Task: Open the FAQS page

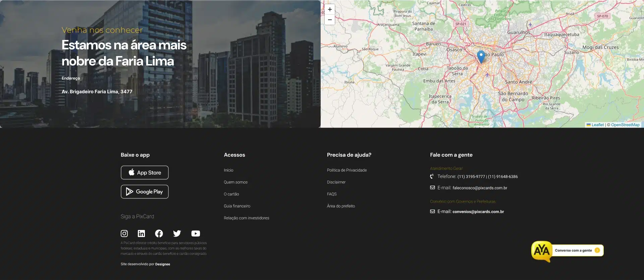Action: pos(331,194)
